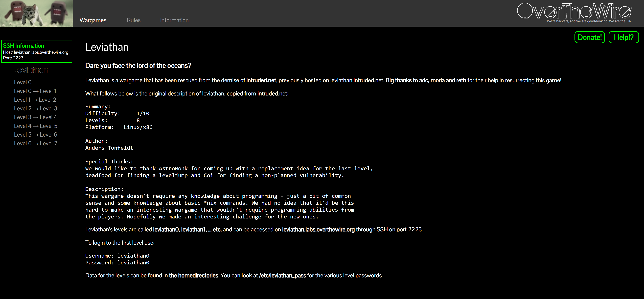The image size is (644, 299).
Task: Open Level 4 → Level 5 link
Action: [x=35, y=126]
